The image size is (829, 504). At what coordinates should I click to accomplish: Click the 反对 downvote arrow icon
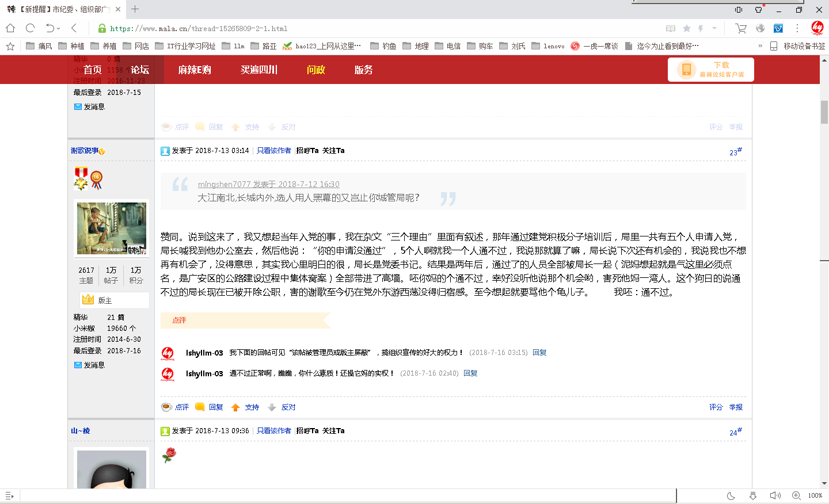tap(269, 407)
